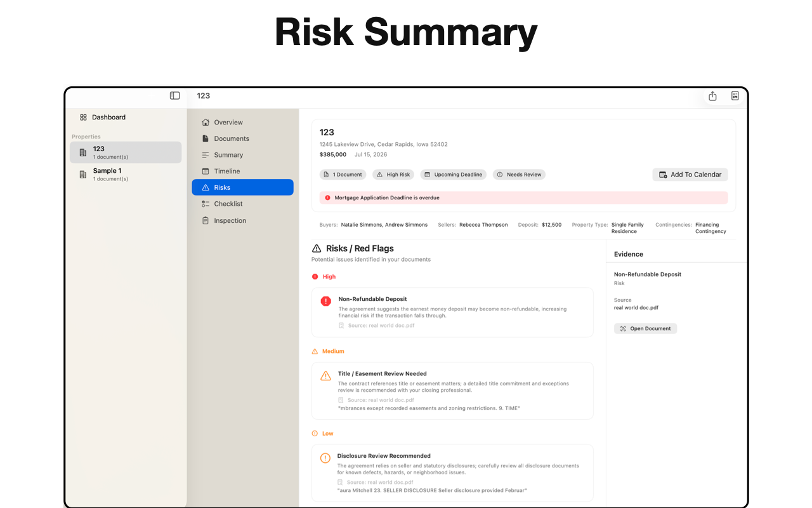Click the 123 title in the window toolbar
Image resolution: width=812 pixels, height=508 pixels.
click(x=203, y=96)
